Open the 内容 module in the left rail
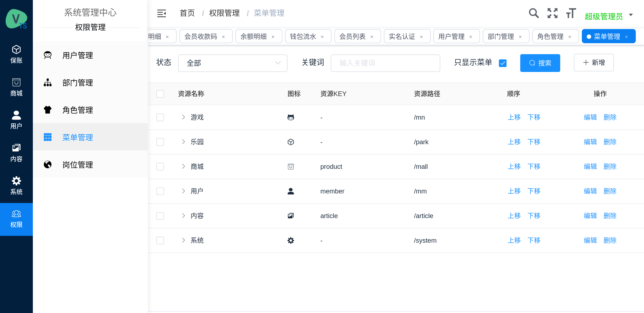This screenshot has width=644, height=313. (16, 153)
